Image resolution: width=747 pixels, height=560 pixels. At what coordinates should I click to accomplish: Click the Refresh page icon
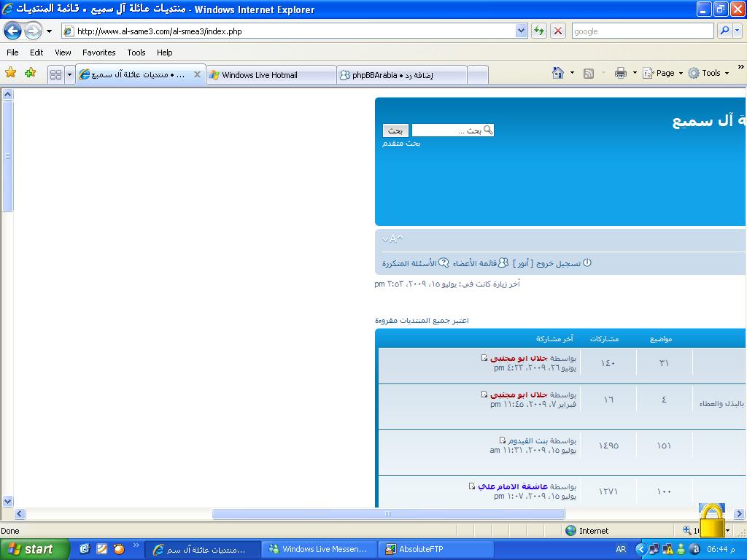(539, 31)
